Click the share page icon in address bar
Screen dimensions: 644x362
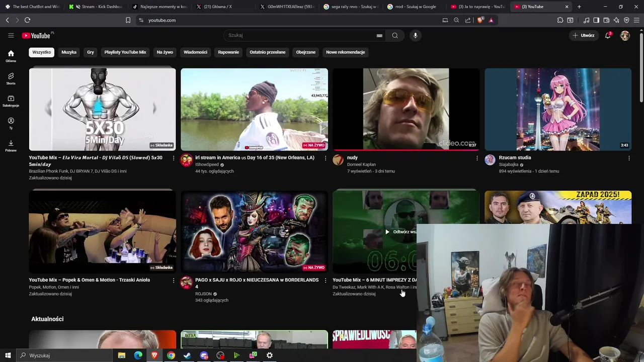[x=468, y=20]
